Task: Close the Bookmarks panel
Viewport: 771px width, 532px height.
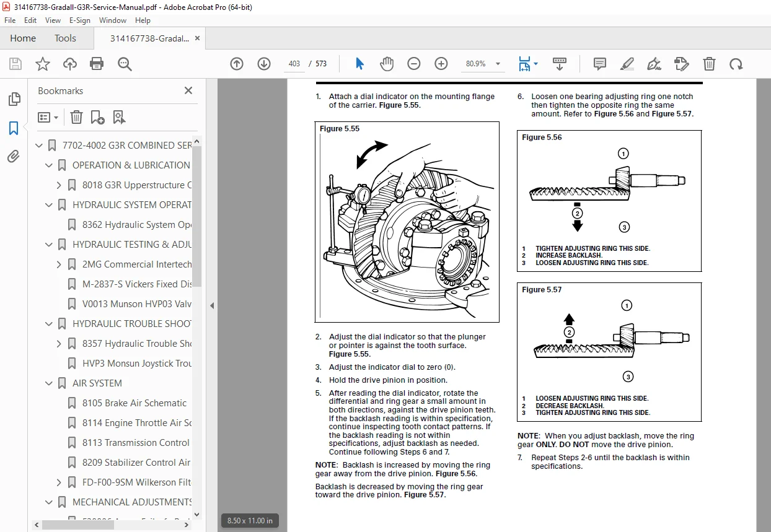Action: click(x=188, y=90)
